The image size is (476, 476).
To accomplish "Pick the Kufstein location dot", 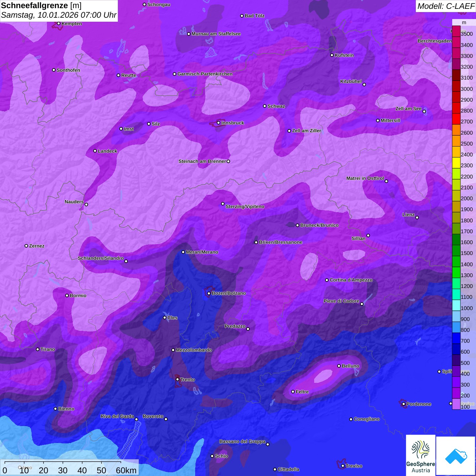I will (332, 55).
